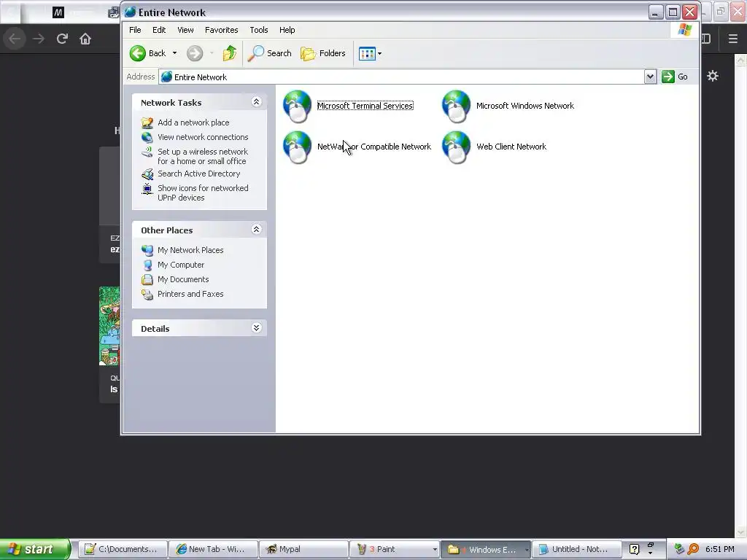
Task: Click the magnifier icon in system tray
Action: point(693,549)
